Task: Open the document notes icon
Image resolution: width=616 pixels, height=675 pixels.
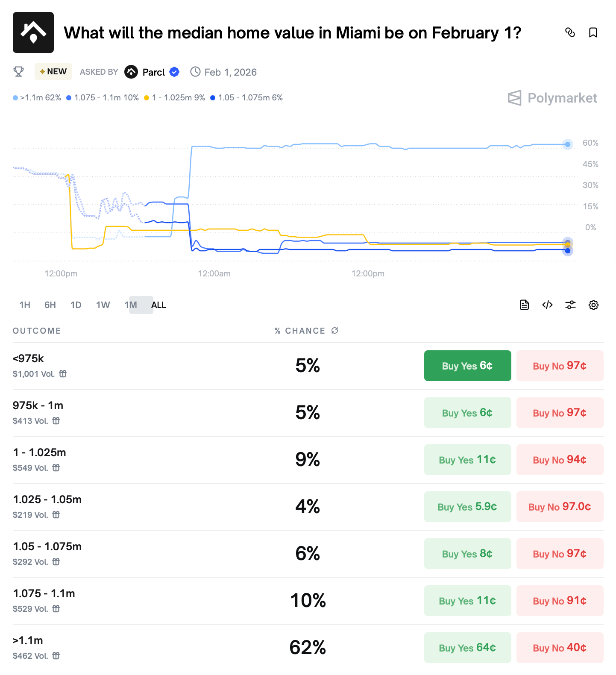Action: tap(524, 305)
